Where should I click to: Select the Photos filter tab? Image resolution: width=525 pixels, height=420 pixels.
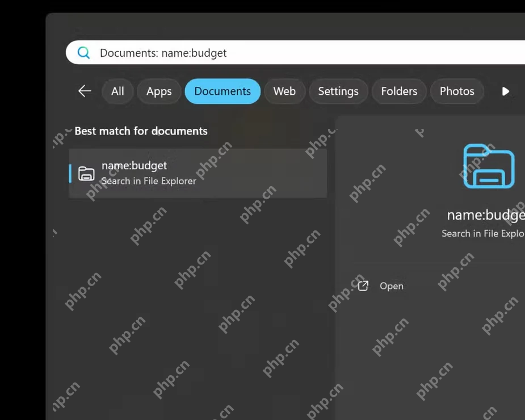[x=457, y=91]
